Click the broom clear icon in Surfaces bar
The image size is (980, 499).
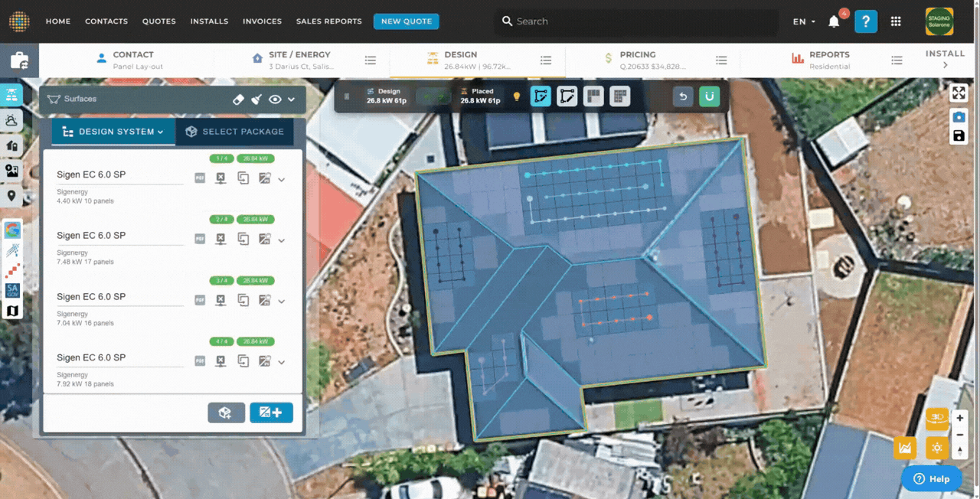pos(256,99)
